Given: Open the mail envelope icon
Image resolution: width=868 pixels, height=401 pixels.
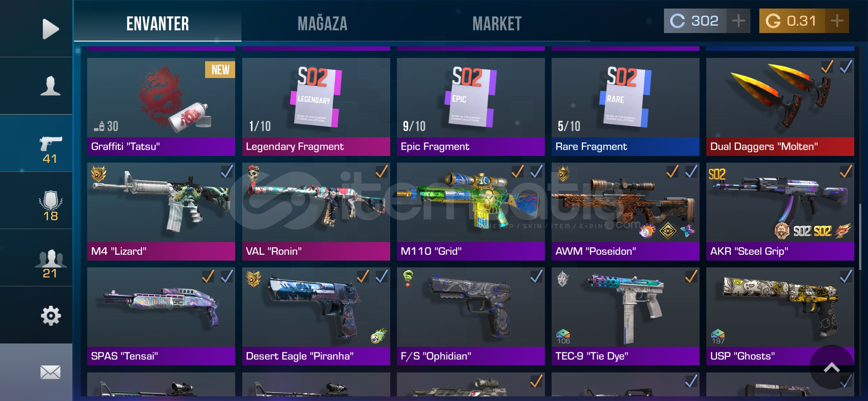Looking at the screenshot, I should pyautogui.click(x=50, y=372).
